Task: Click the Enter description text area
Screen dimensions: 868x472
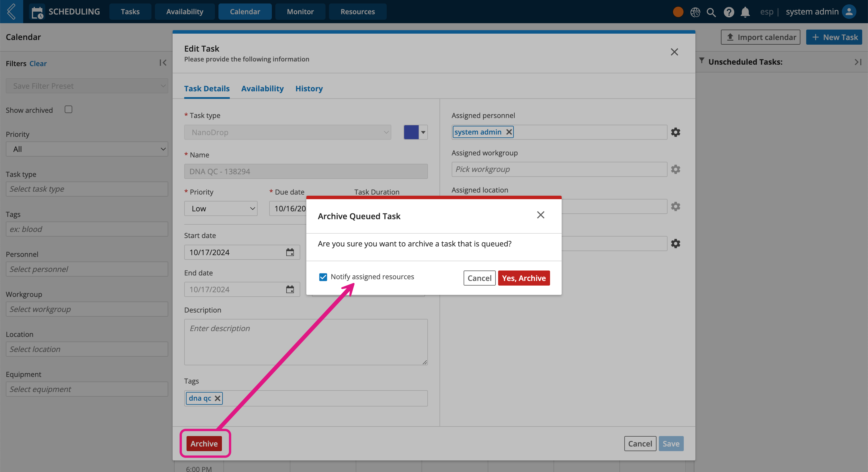Action: 306,342
